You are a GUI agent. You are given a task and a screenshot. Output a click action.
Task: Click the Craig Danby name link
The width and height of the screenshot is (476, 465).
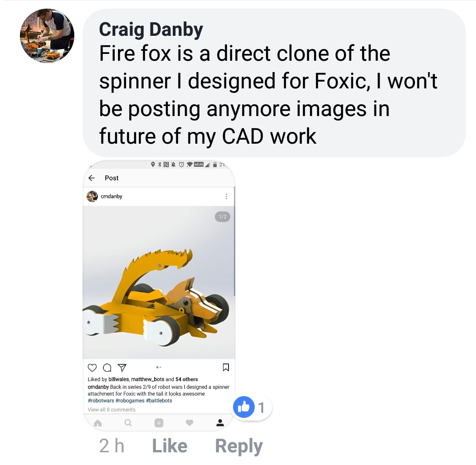[x=151, y=29]
